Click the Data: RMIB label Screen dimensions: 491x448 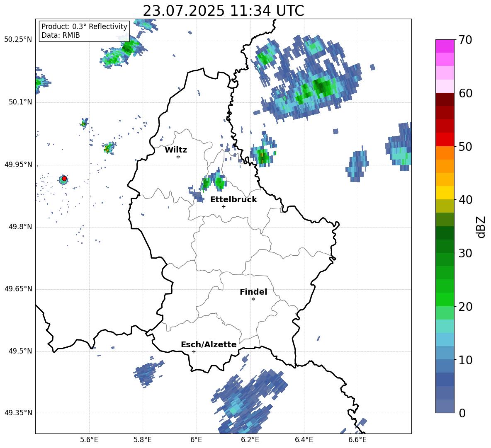(61, 35)
